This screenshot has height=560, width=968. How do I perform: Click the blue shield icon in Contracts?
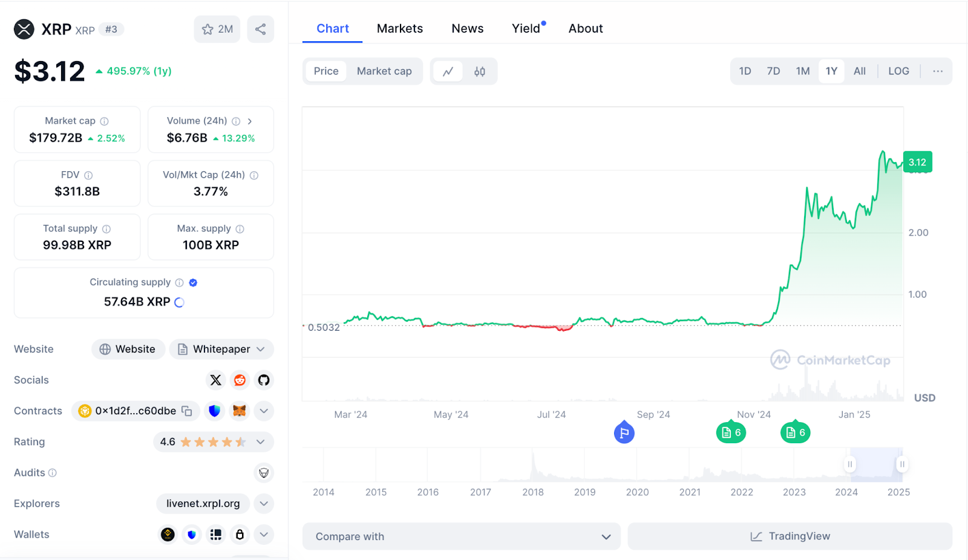(214, 411)
